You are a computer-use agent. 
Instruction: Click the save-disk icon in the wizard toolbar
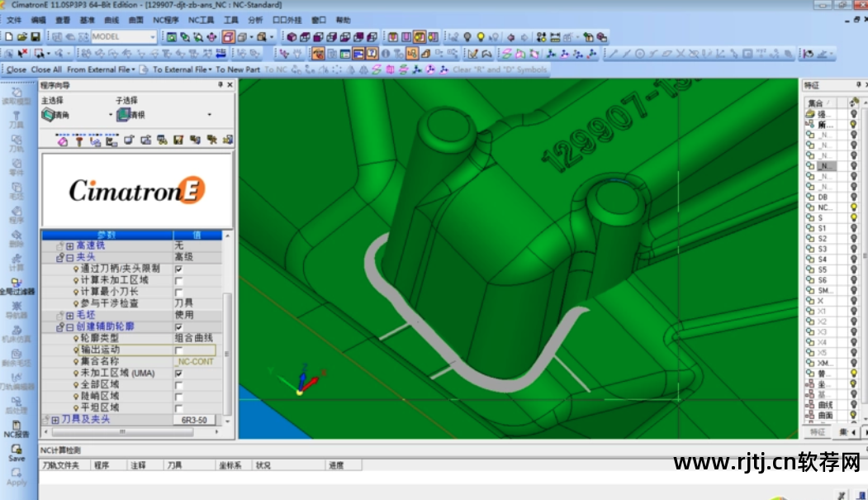tap(178, 140)
